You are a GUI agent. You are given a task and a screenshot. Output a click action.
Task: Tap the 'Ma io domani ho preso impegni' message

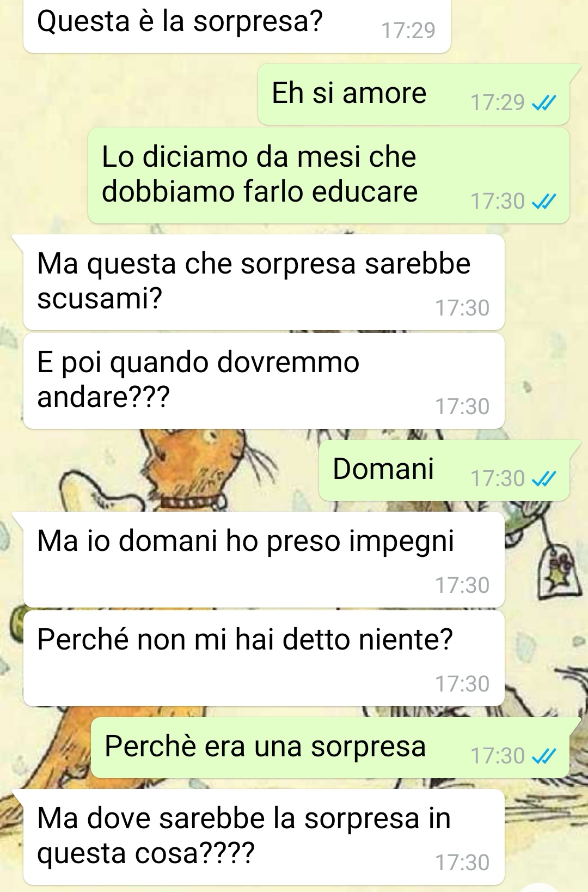pyautogui.click(x=264, y=560)
